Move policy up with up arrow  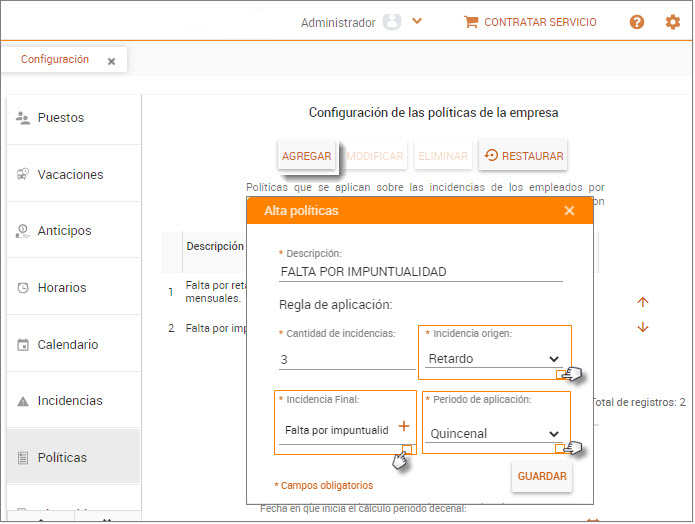point(643,302)
